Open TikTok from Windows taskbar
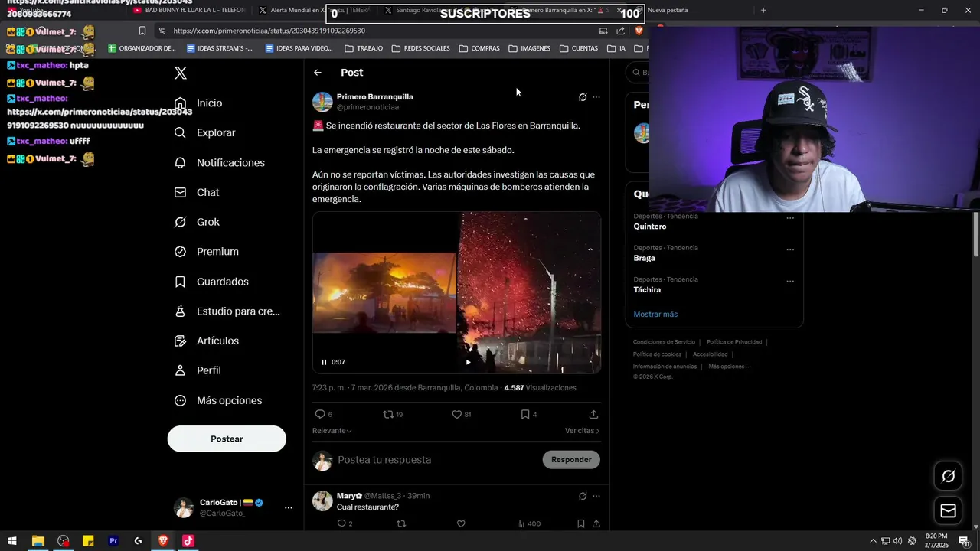This screenshot has width=980, height=551. pos(188,541)
